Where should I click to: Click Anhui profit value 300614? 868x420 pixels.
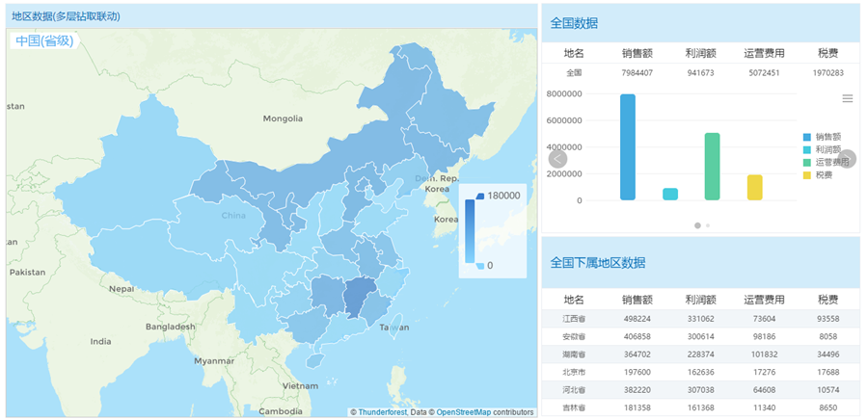tap(701, 336)
